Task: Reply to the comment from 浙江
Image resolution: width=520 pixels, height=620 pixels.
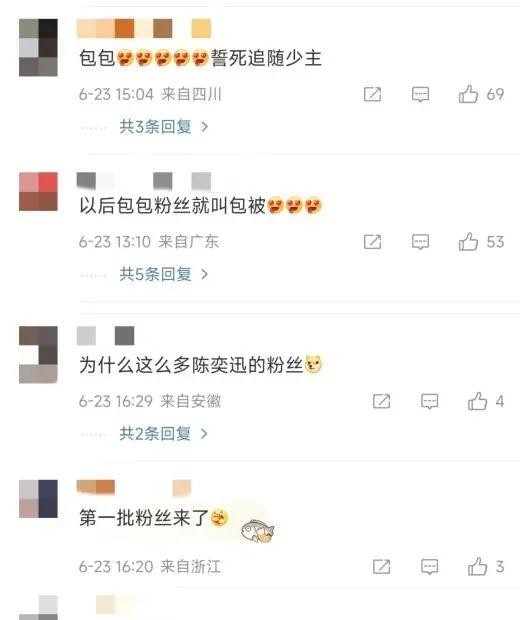Action: [x=429, y=567]
